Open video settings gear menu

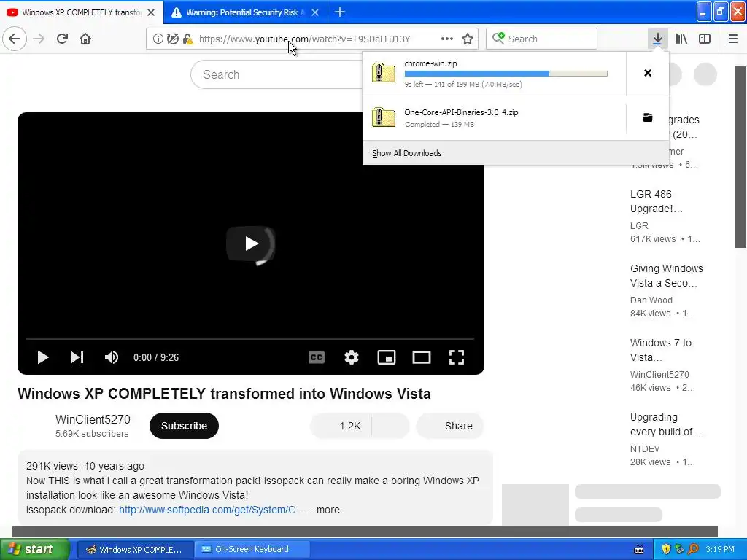(x=352, y=357)
